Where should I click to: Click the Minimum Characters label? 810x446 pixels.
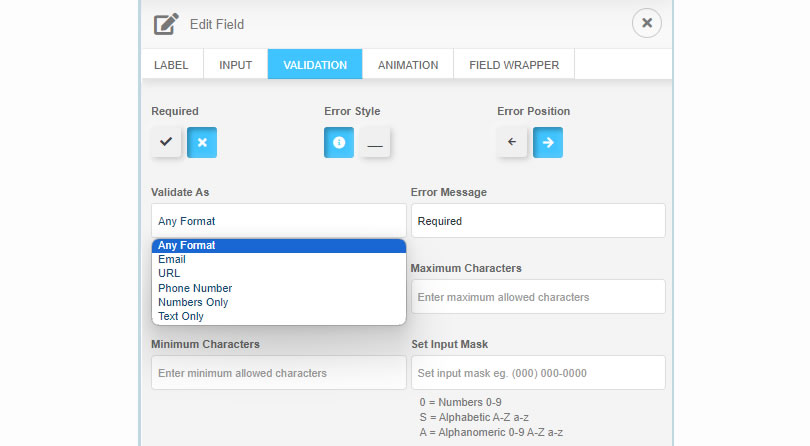tap(206, 344)
